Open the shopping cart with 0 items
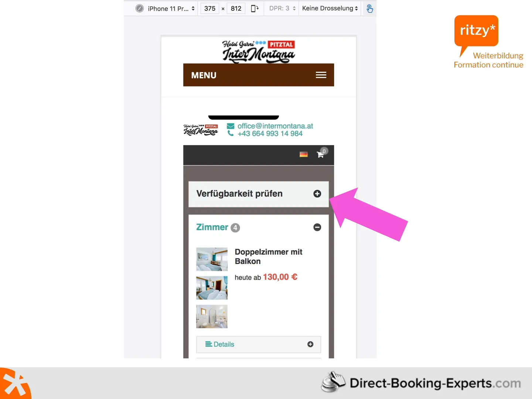This screenshot has height=399, width=532. pyautogui.click(x=320, y=155)
